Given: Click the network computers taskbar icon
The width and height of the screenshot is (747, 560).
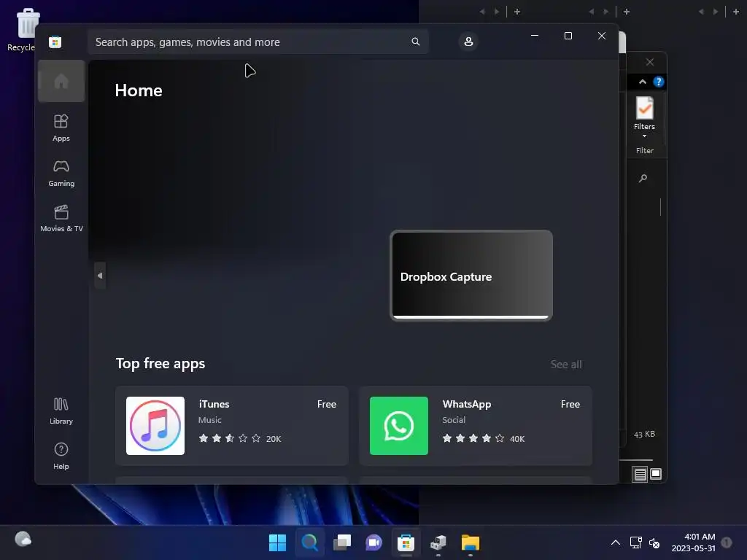Looking at the screenshot, I should tap(438, 542).
